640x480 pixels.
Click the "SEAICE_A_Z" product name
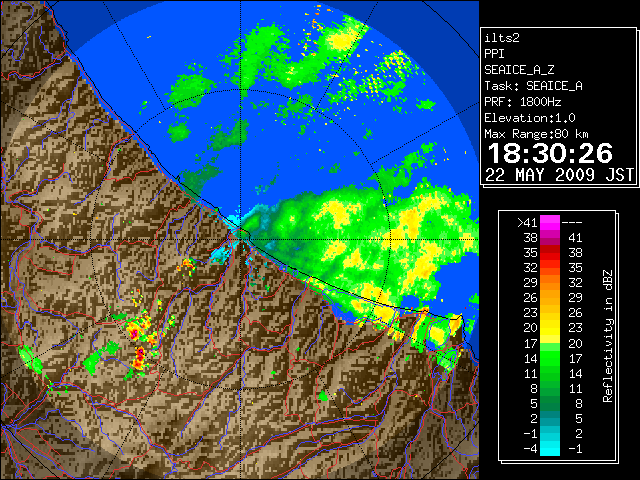[x=519, y=70]
